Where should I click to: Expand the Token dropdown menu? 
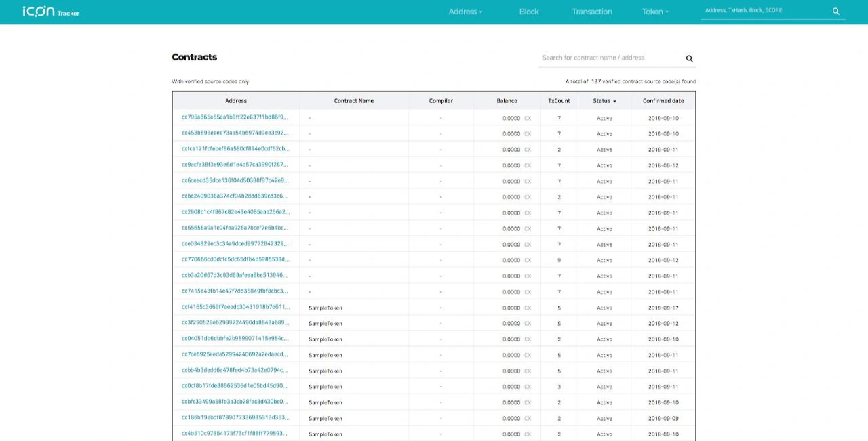655,12
